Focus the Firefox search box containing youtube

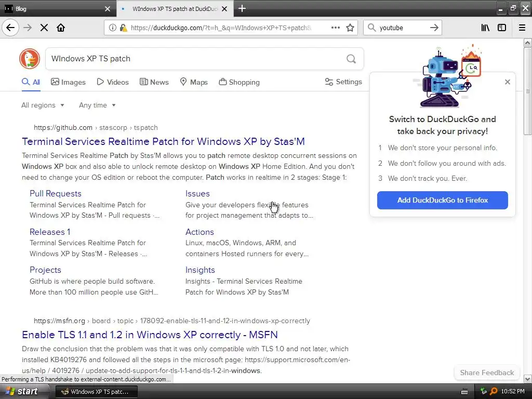click(x=402, y=28)
